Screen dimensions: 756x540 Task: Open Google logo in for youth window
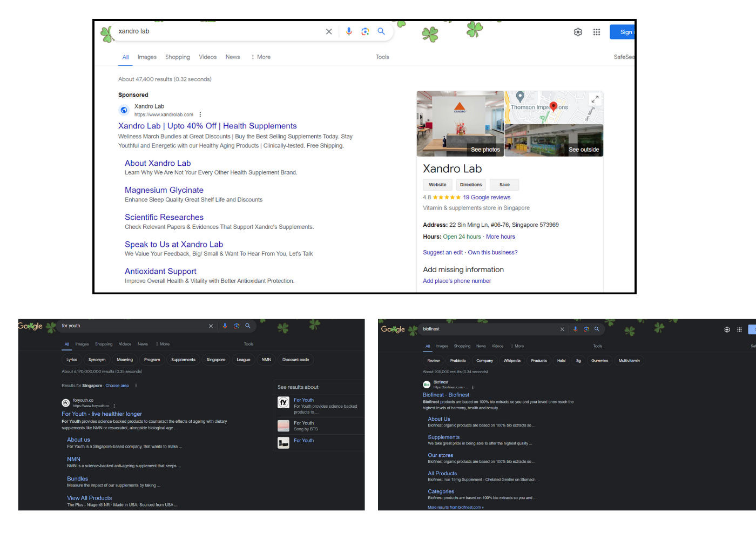pos(30,326)
